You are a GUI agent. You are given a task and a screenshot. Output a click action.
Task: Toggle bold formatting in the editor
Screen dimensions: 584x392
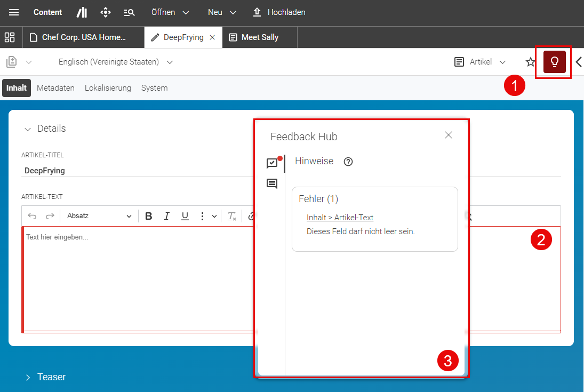[149, 216]
